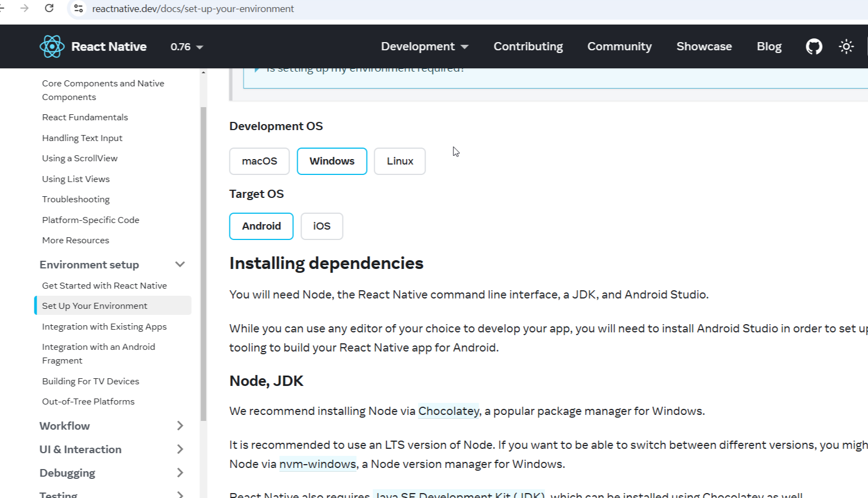The width and height of the screenshot is (868, 498).
Task: Open More Resources doc
Action: [75, 241]
